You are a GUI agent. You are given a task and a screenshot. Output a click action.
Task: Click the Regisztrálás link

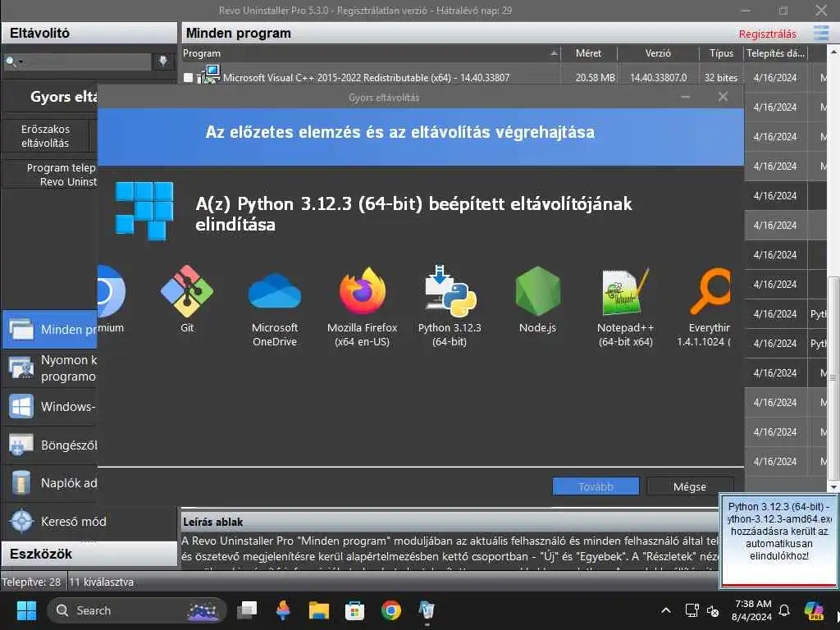767,34
